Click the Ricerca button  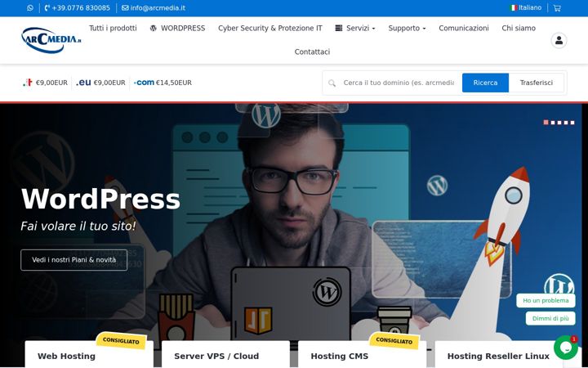(x=485, y=83)
